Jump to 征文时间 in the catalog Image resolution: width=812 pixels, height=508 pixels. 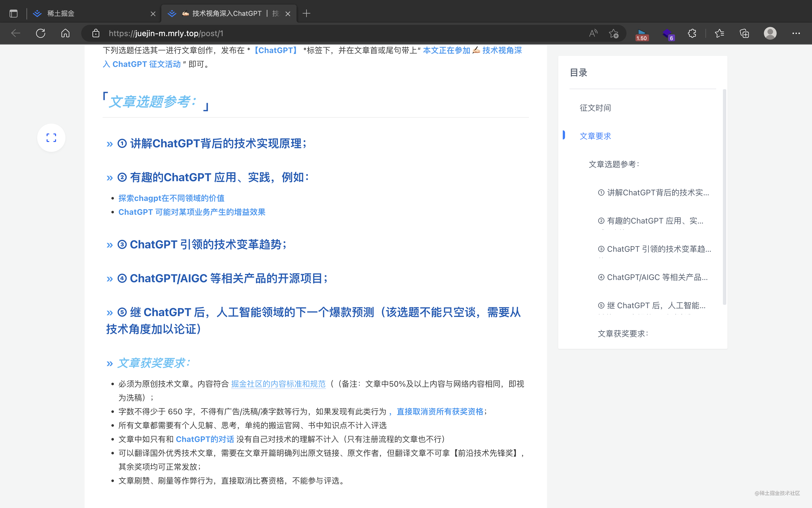click(x=595, y=108)
